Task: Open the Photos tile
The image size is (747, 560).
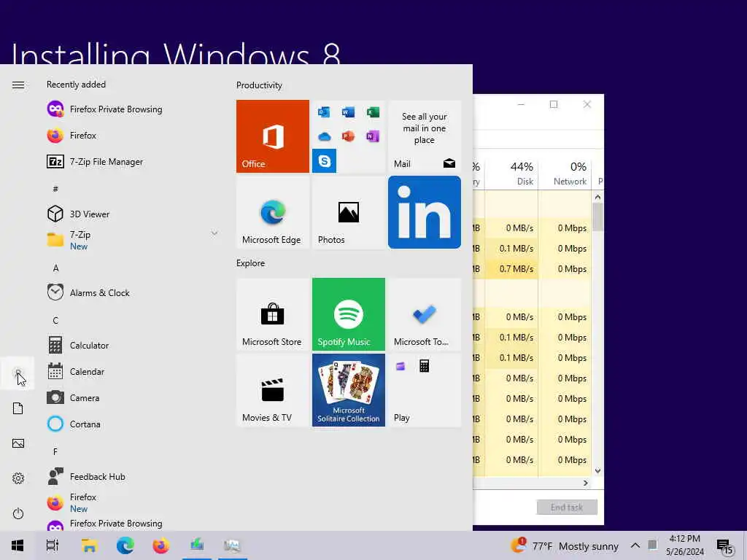Action: coord(348,212)
